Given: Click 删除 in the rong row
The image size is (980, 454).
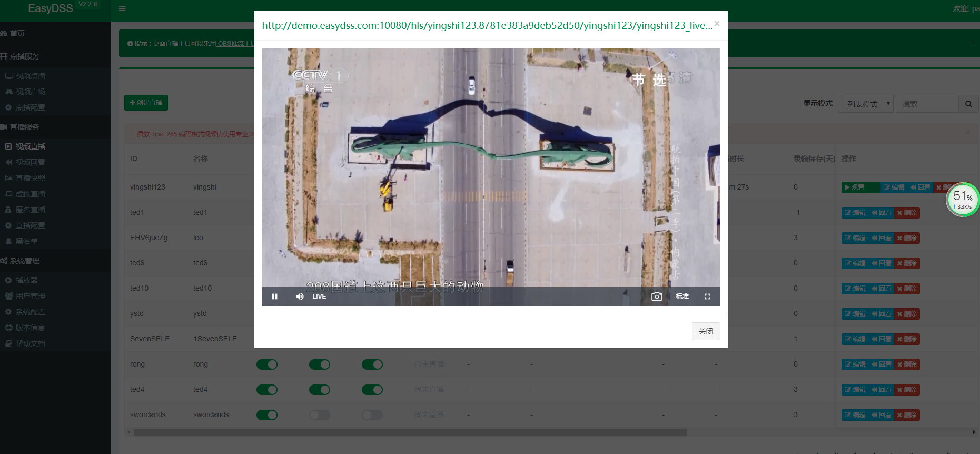Looking at the screenshot, I should point(907,364).
